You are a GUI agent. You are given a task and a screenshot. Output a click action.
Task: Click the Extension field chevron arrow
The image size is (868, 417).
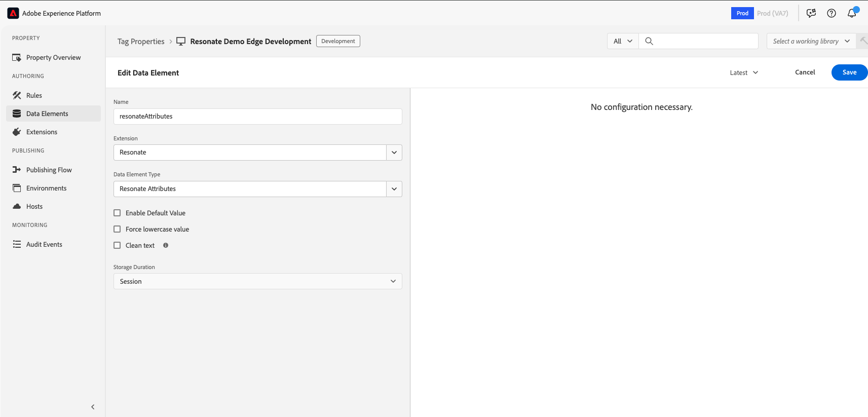394,153
